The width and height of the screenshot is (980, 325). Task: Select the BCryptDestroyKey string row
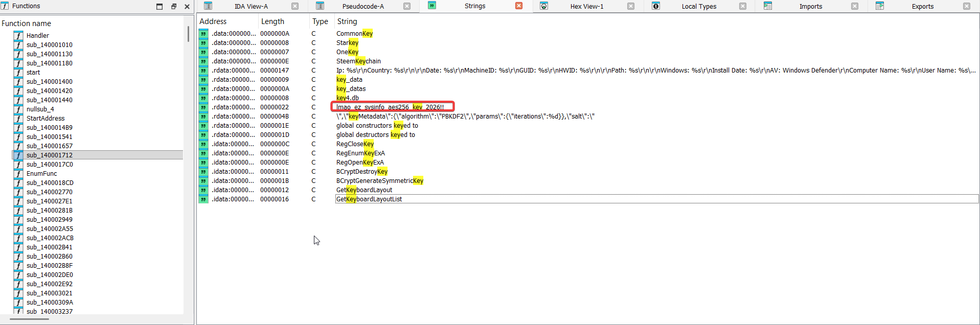588,172
